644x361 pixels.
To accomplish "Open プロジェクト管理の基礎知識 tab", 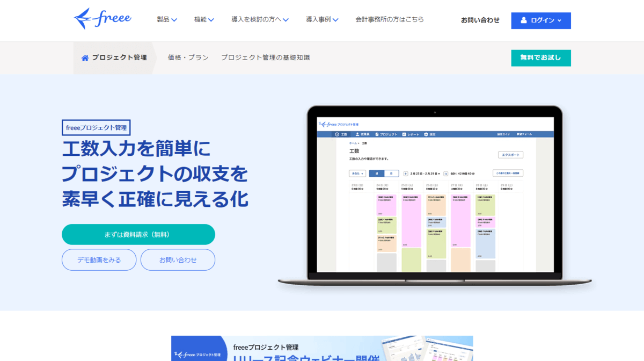I will (x=266, y=57).
